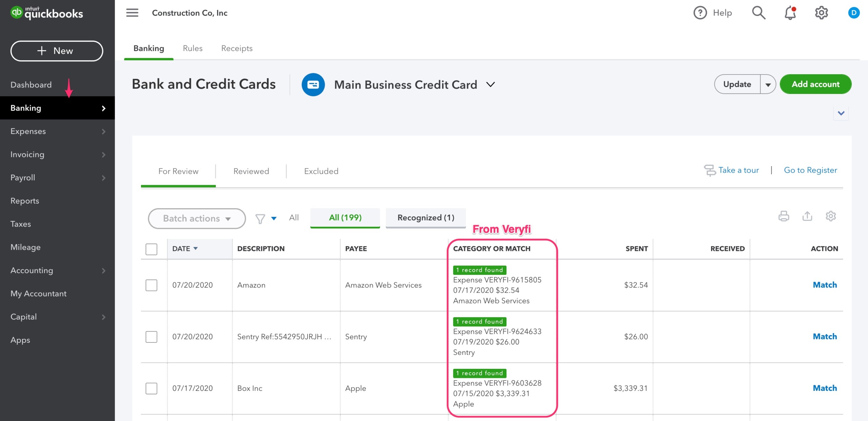This screenshot has height=421, width=868.
Task: Switch to the Excluded tab
Action: pos(322,171)
